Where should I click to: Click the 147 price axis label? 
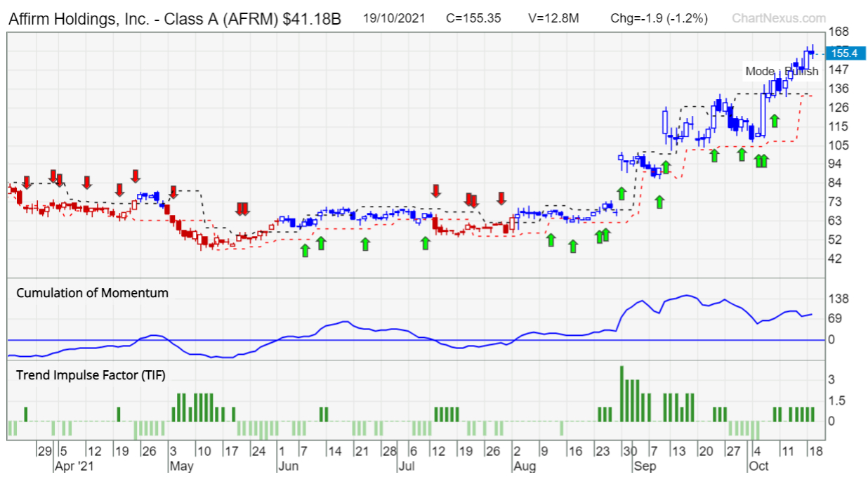(840, 70)
